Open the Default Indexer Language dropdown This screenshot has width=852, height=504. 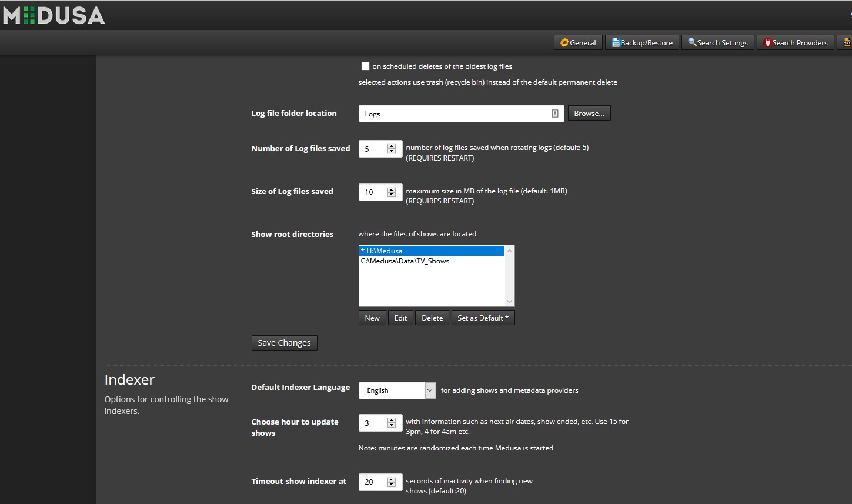tap(429, 390)
